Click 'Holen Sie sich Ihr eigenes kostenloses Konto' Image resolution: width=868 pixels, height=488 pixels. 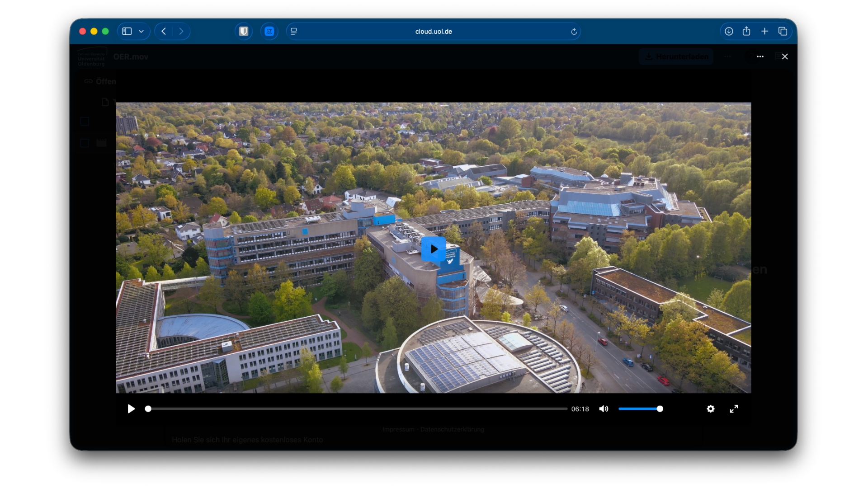tap(247, 440)
